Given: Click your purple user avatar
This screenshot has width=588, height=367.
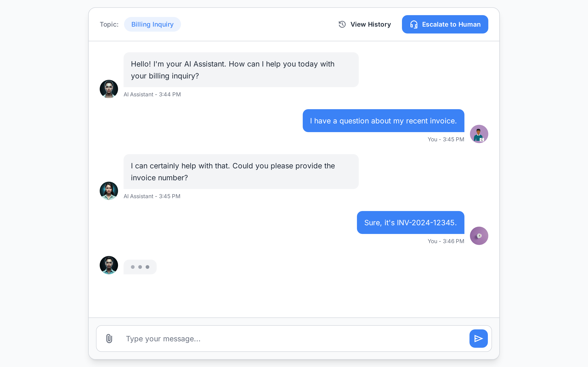Looking at the screenshot, I should coord(479,236).
